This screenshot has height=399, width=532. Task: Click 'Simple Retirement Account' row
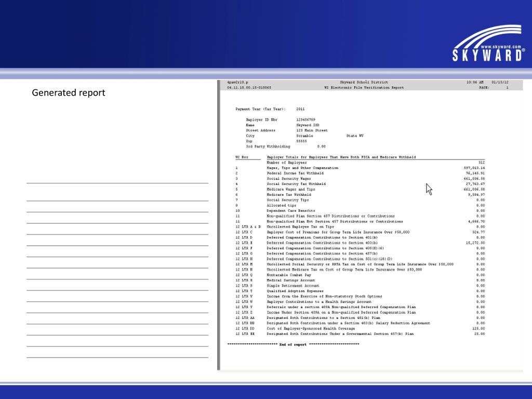[x=360, y=286]
